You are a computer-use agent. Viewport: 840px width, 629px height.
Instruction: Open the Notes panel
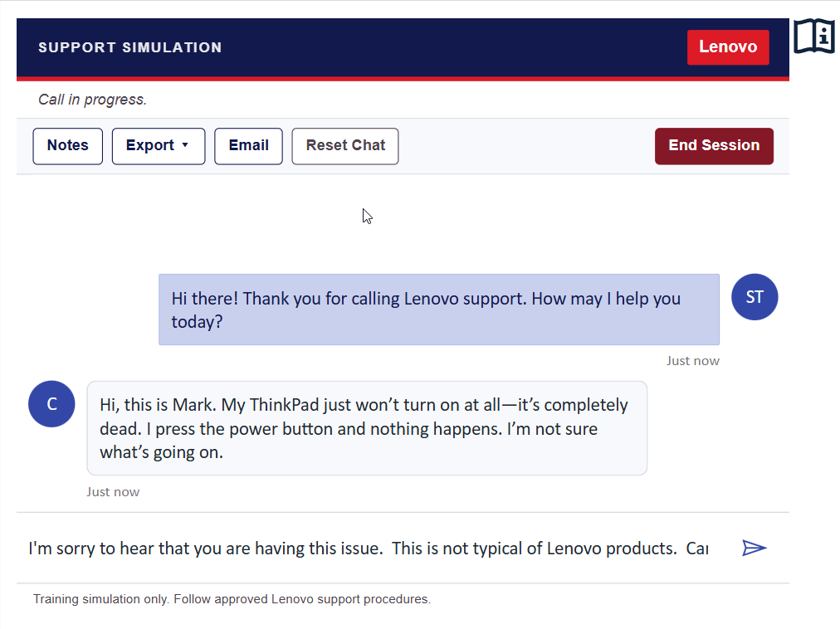(67, 146)
